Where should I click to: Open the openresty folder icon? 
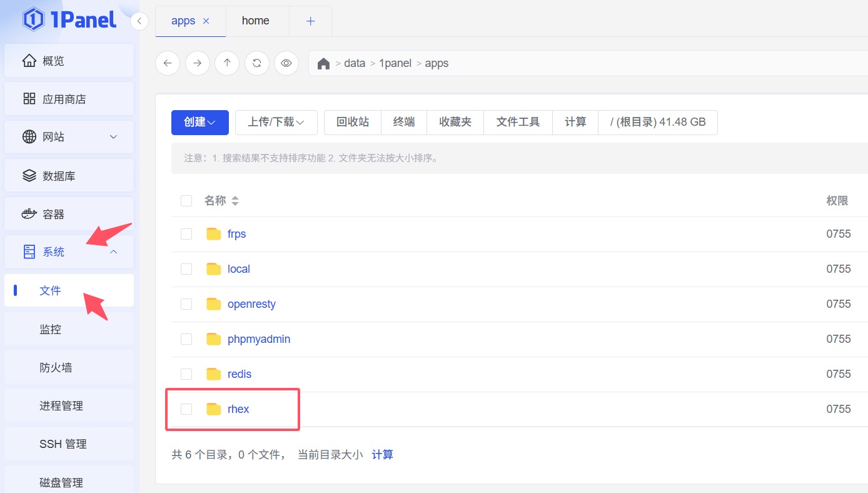[x=214, y=304]
